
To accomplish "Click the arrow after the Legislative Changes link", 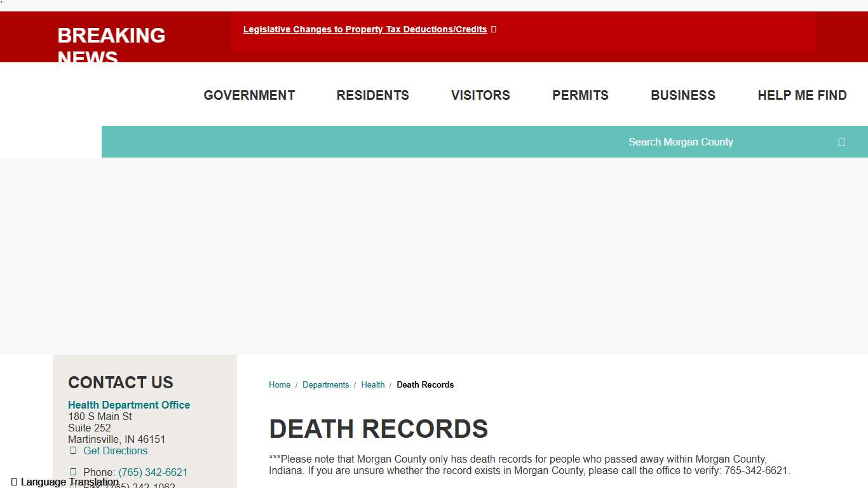I will pos(494,29).
